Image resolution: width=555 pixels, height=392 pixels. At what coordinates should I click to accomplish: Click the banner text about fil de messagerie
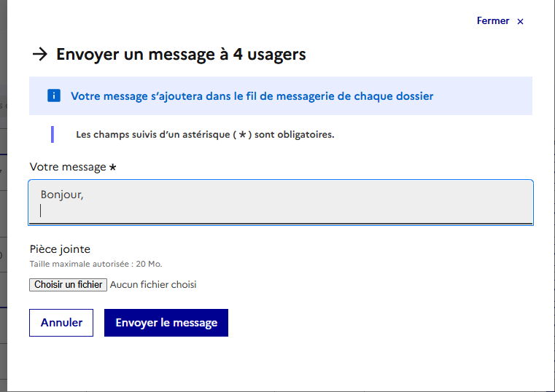252,96
